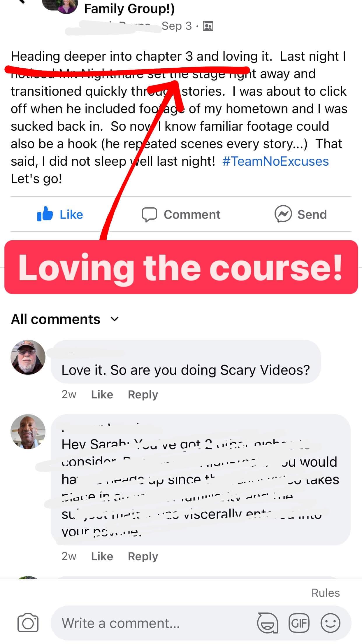Like the Hey Sarah comment
Screen dimensions: 362x644
(102, 556)
